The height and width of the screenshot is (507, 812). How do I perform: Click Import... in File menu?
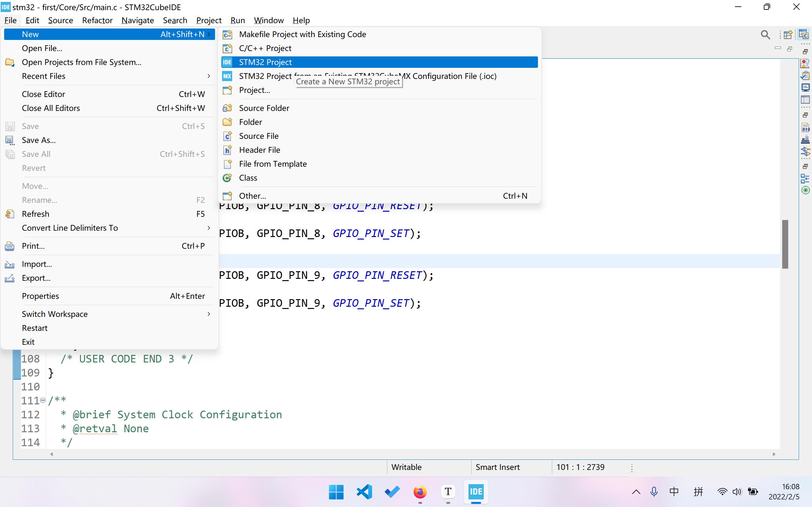point(37,264)
